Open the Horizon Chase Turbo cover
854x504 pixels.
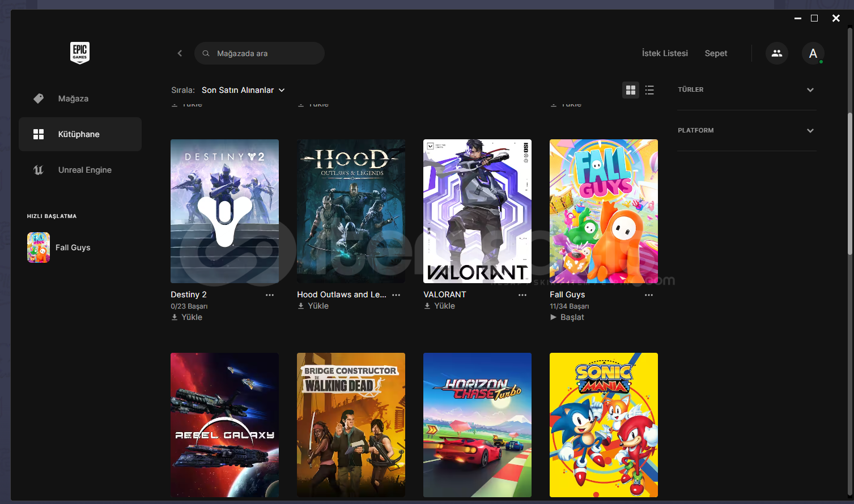[477, 425]
